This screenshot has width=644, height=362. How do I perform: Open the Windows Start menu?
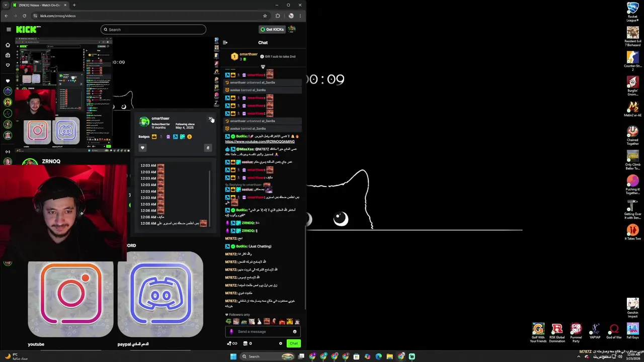[233, 356]
